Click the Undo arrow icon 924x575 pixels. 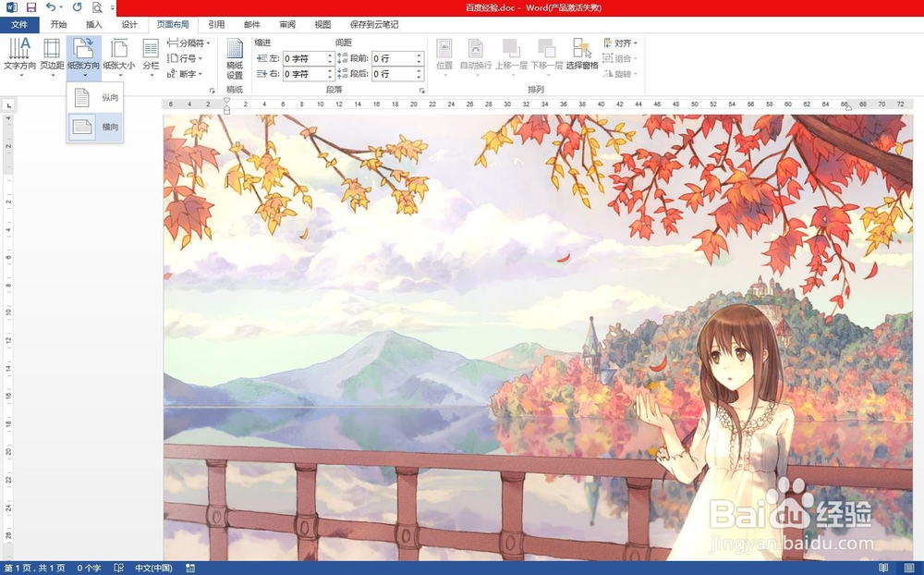point(51,7)
